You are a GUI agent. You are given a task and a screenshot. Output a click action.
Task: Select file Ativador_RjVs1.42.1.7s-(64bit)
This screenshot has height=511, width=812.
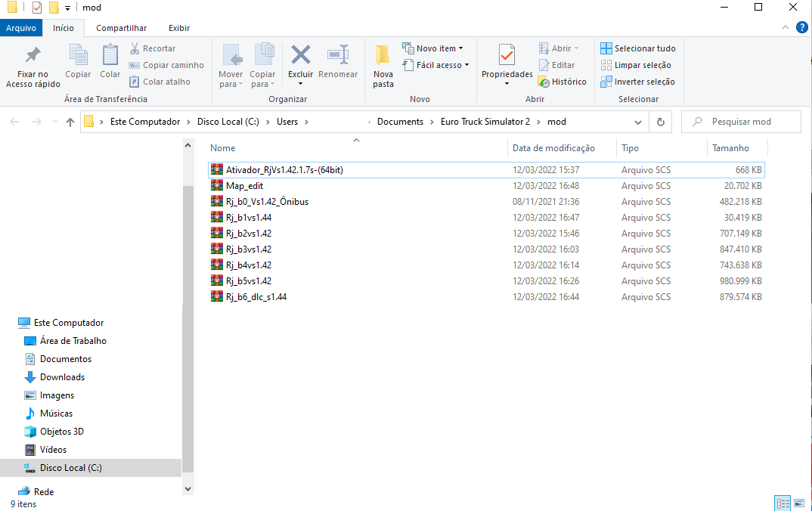[x=485, y=170]
